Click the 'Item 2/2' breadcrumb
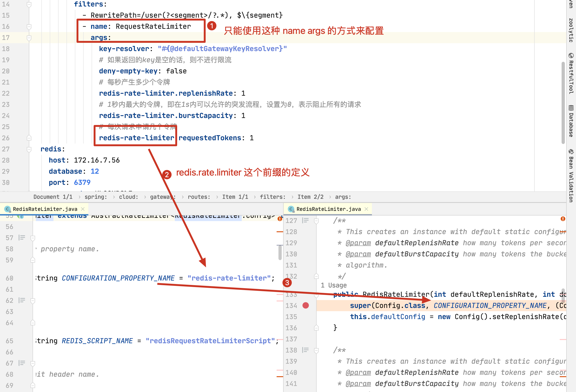Image resolution: width=576 pixels, height=392 pixels. 310,197
